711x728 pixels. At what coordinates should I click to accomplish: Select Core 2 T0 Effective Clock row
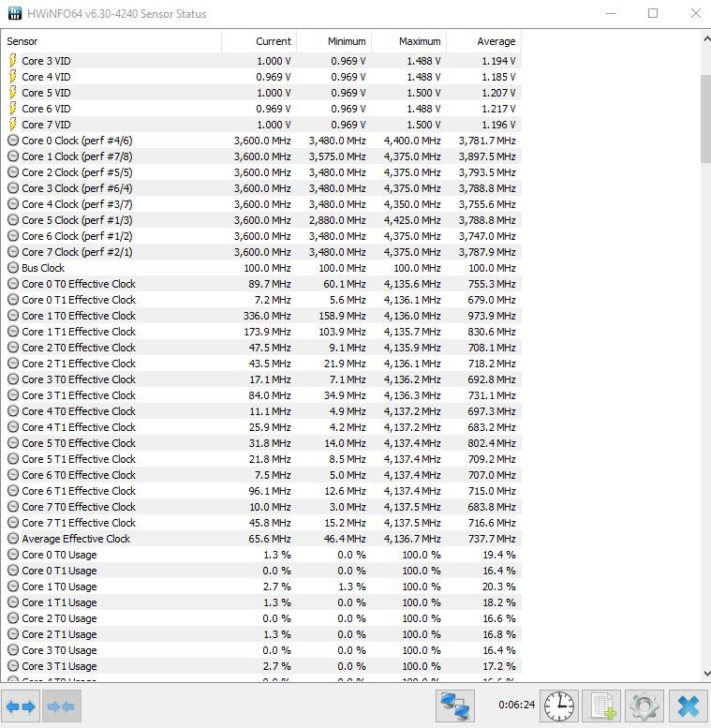coord(261,348)
